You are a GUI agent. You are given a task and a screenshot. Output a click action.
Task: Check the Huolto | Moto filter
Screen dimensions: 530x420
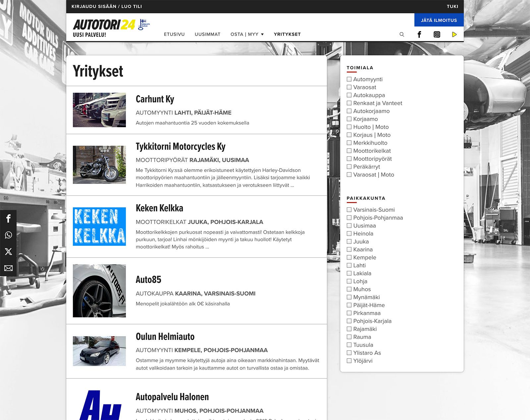(x=349, y=127)
